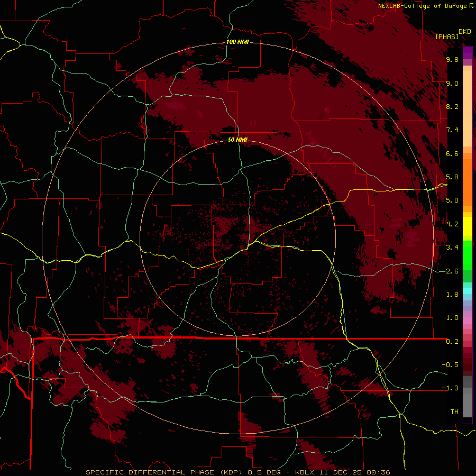Select the 50 NMI range ring label

(x=237, y=140)
